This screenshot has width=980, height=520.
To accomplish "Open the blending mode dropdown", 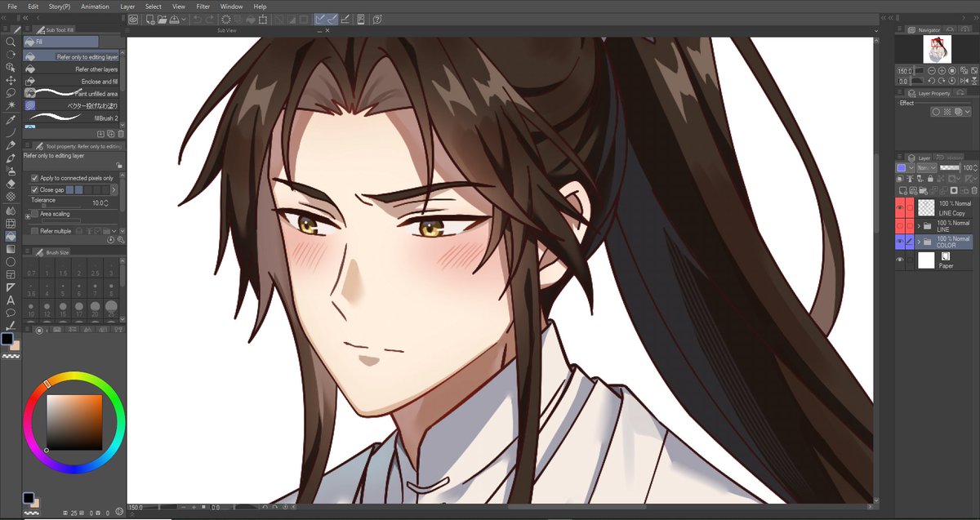I will [927, 167].
